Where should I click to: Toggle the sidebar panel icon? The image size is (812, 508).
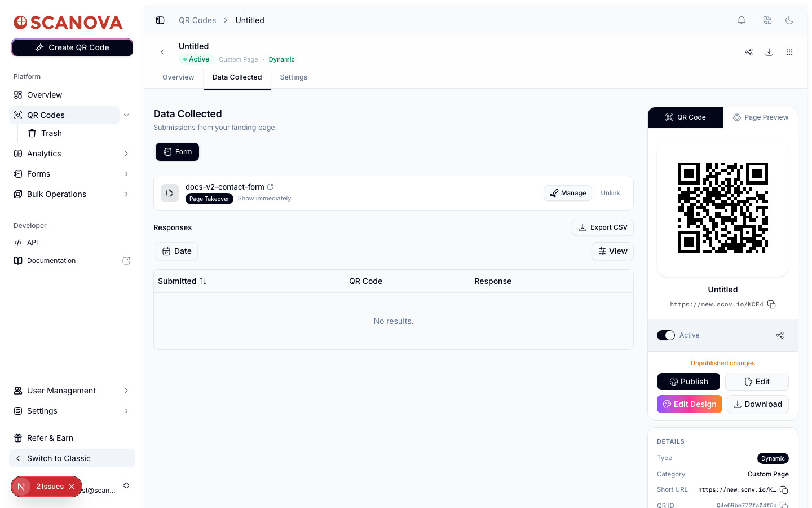[x=160, y=20]
